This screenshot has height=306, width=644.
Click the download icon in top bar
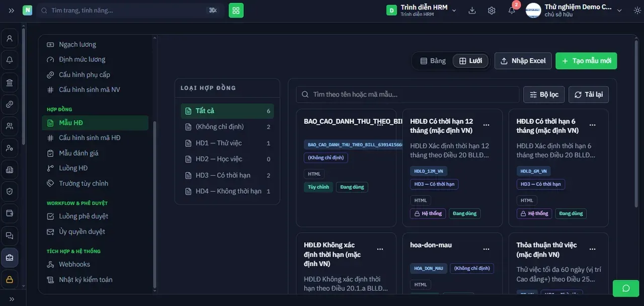coord(472,10)
